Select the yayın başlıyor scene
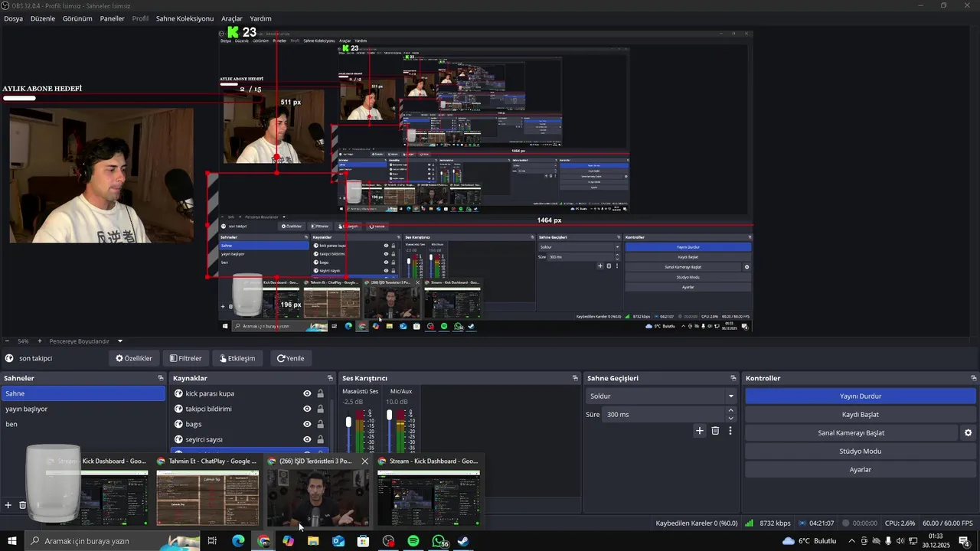 (83, 409)
